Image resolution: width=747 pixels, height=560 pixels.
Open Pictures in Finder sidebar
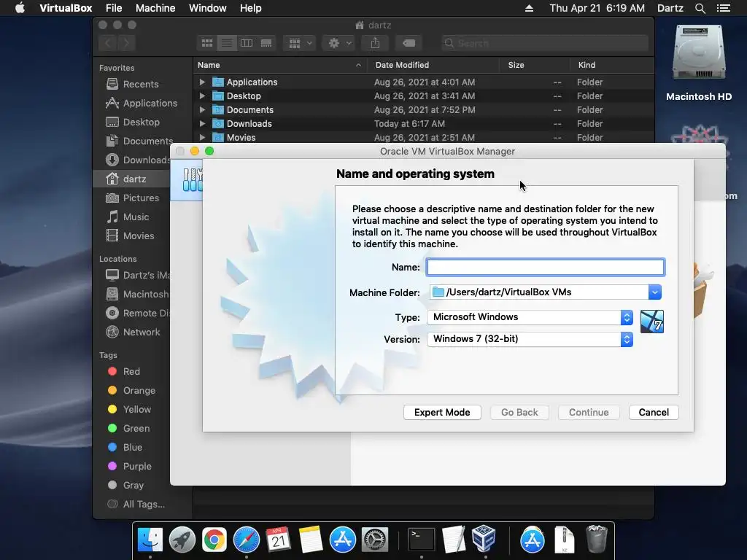coord(133,198)
